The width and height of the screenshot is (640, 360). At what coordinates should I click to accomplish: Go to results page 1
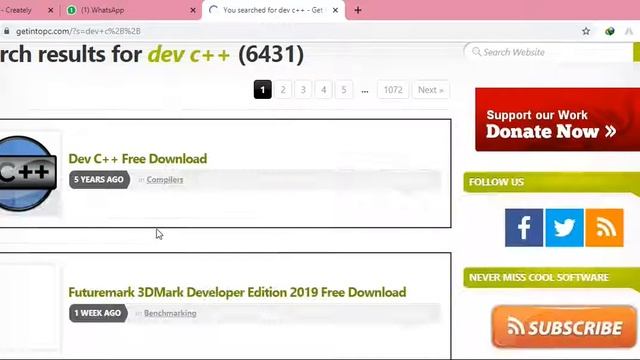pos(262,90)
